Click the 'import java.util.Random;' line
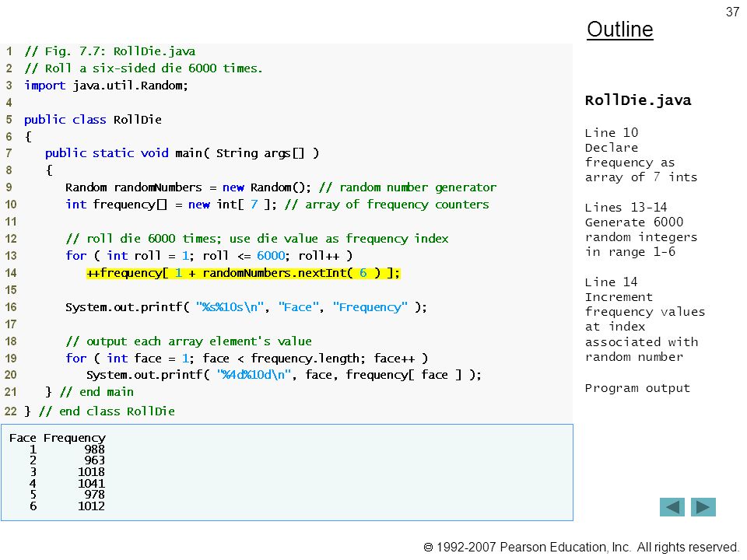 pyautogui.click(x=107, y=86)
